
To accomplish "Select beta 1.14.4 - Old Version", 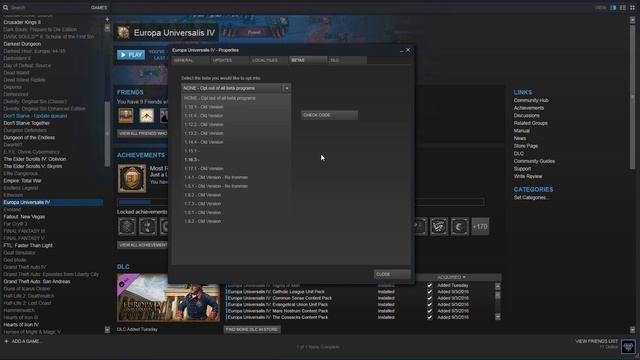I will pyautogui.click(x=236, y=142).
